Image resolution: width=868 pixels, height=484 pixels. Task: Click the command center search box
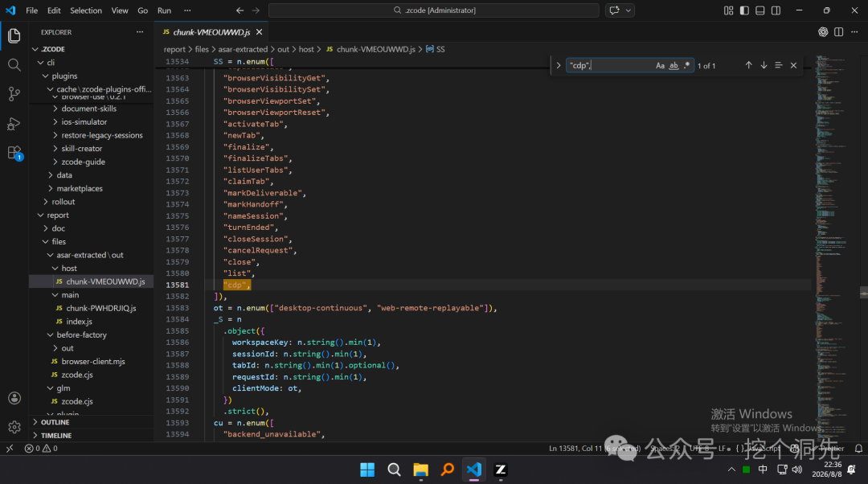(x=433, y=10)
